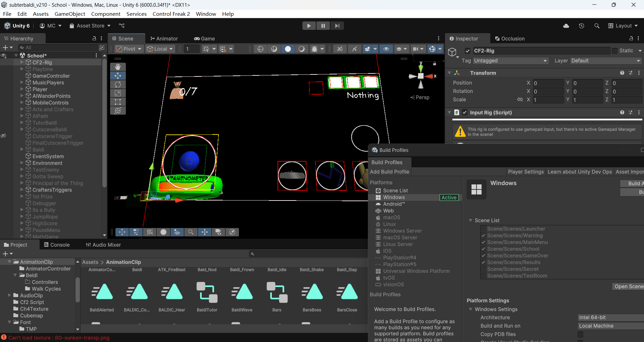Click the Hierarchy search field

coord(58,48)
